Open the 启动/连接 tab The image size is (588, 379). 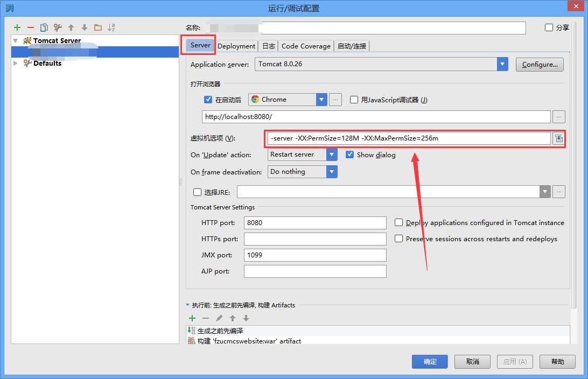click(x=352, y=46)
